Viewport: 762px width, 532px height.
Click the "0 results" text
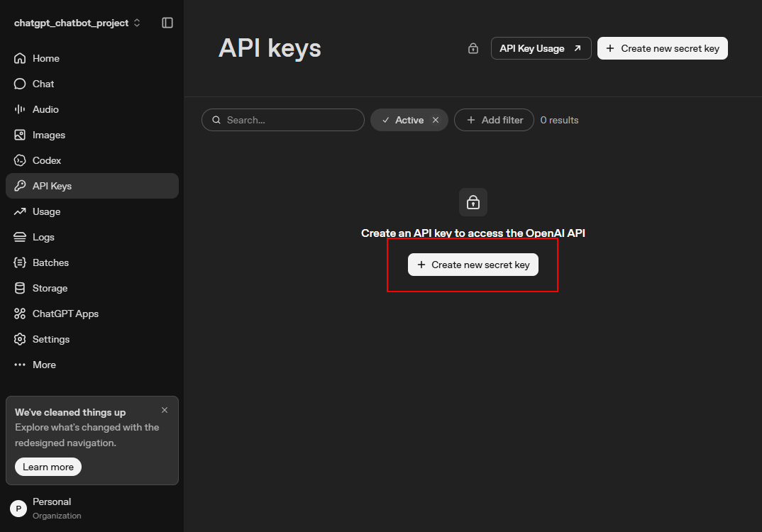(x=559, y=120)
